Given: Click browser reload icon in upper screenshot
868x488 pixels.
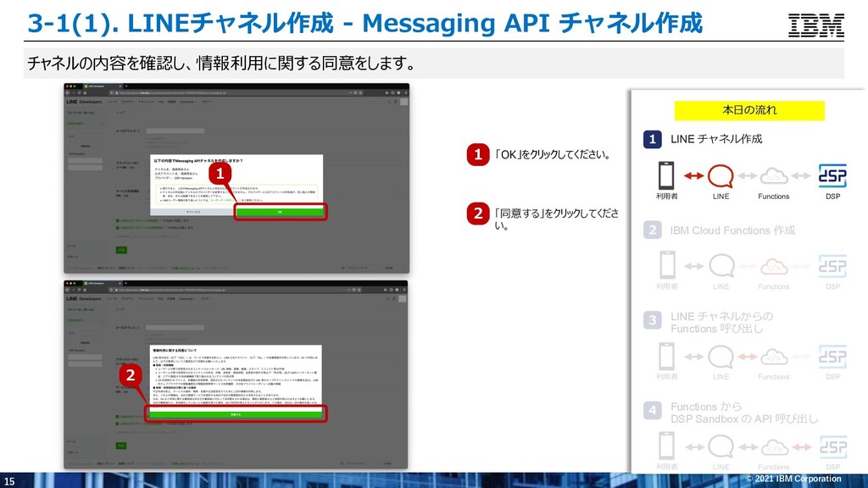Looking at the screenshot, I should point(79,93).
